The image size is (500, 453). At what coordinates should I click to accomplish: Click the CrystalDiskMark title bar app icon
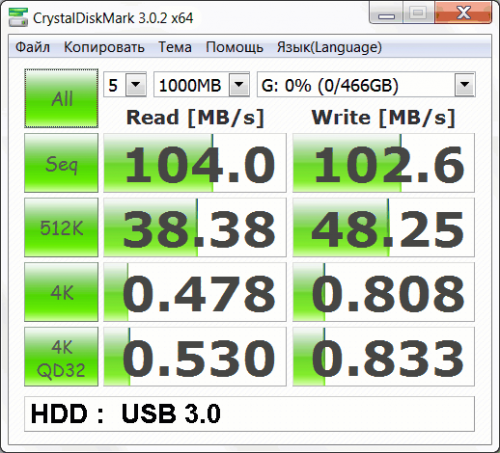click(18, 17)
